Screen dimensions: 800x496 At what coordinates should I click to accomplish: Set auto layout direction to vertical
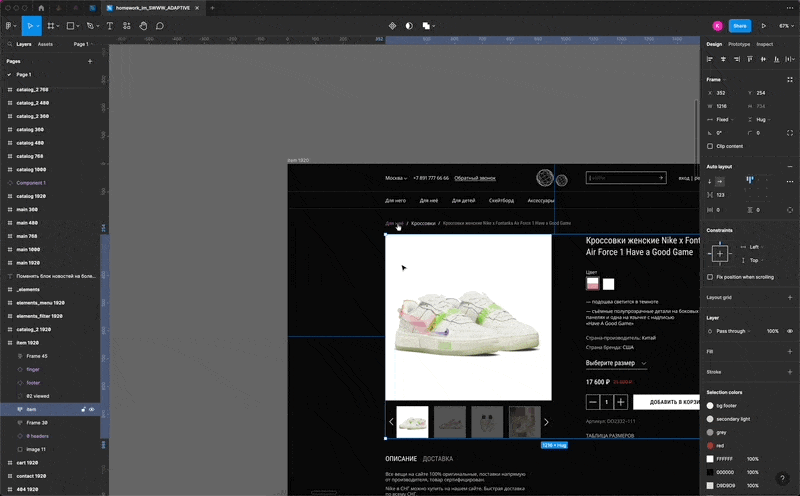pos(710,182)
